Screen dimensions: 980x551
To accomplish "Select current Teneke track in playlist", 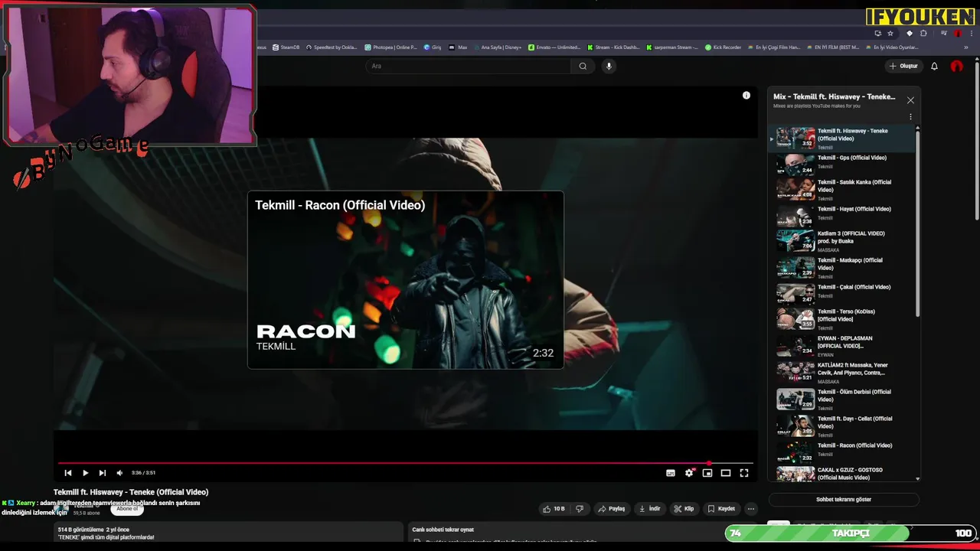I will click(x=842, y=139).
